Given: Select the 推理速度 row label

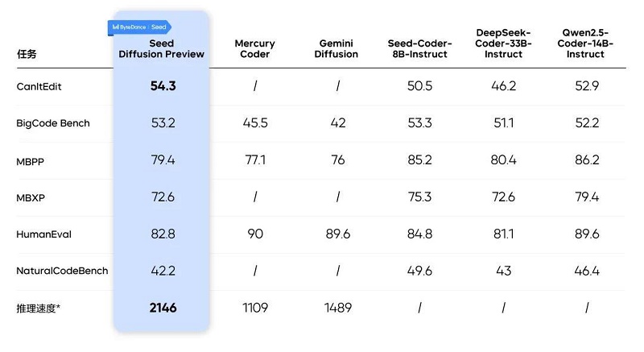Looking at the screenshot, I should tap(39, 308).
